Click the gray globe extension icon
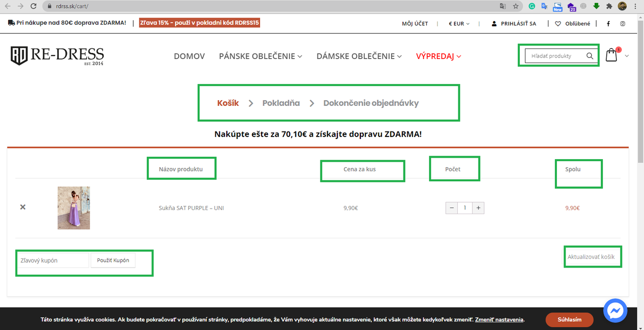The height and width of the screenshot is (330, 644). coord(584,7)
